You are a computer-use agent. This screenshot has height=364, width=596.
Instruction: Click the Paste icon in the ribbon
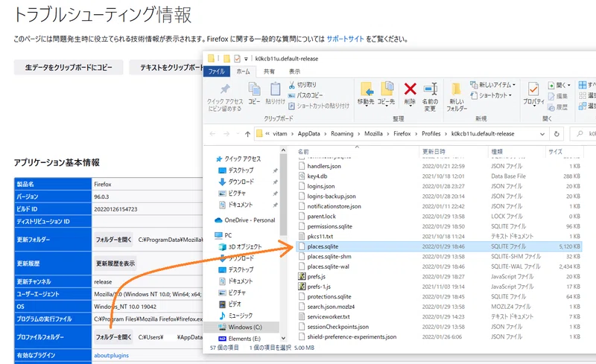click(x=275, y=89)
